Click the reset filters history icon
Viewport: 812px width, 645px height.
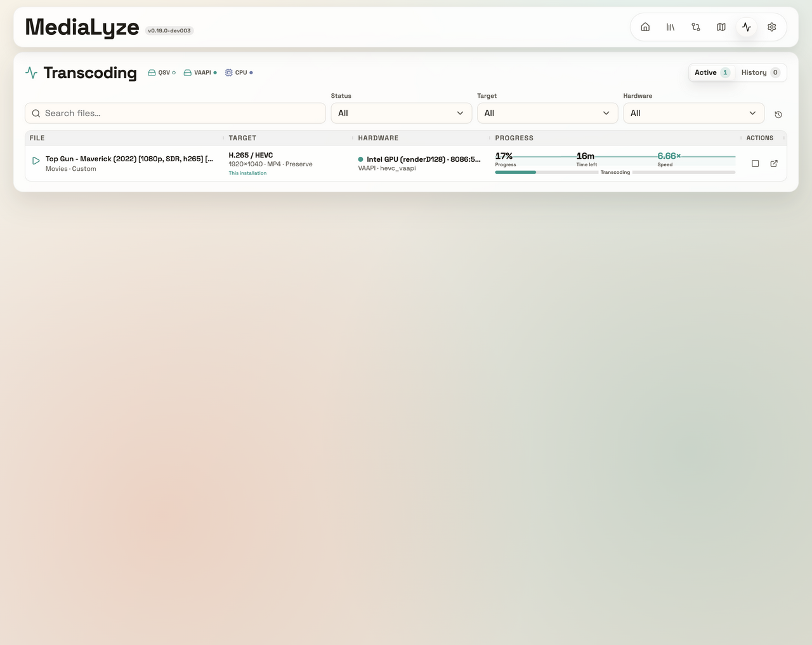(778, 115)
